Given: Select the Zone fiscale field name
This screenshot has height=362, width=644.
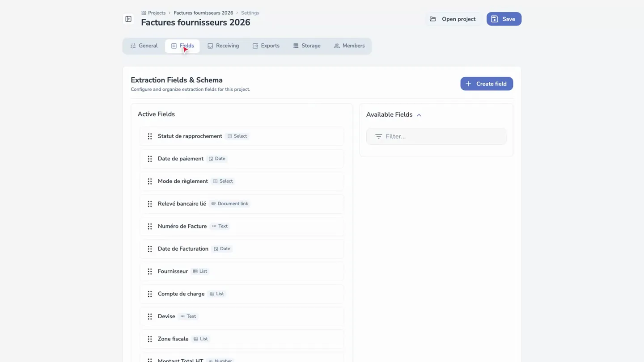Looking at the screenshot, I should click(x=173, y=339).
